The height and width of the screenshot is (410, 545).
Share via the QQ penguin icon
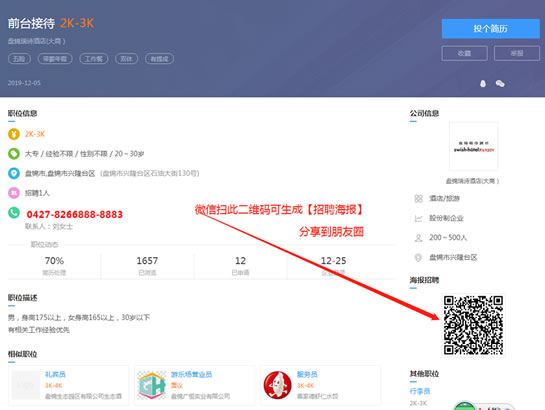[x=483, y=83]
